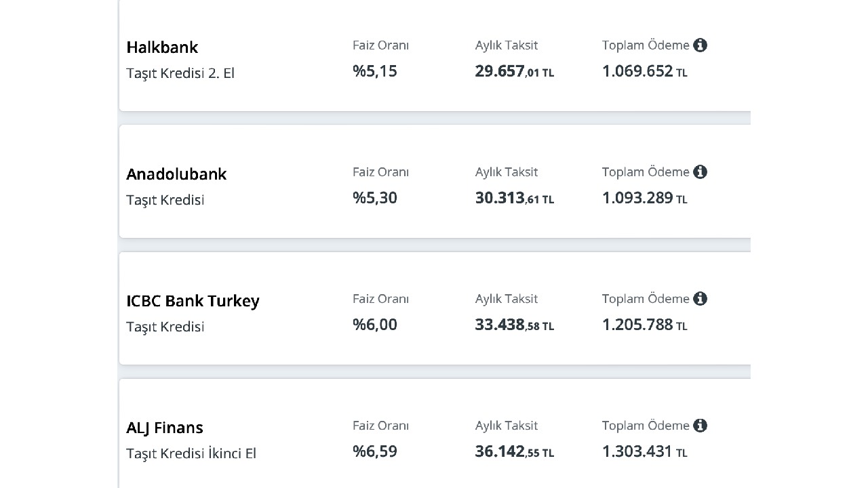868x488 pixels.
Task: Click ALJ Finans monthly installment 36.142,55 TL
Action: pyautogui.click(x=515, y=451)
